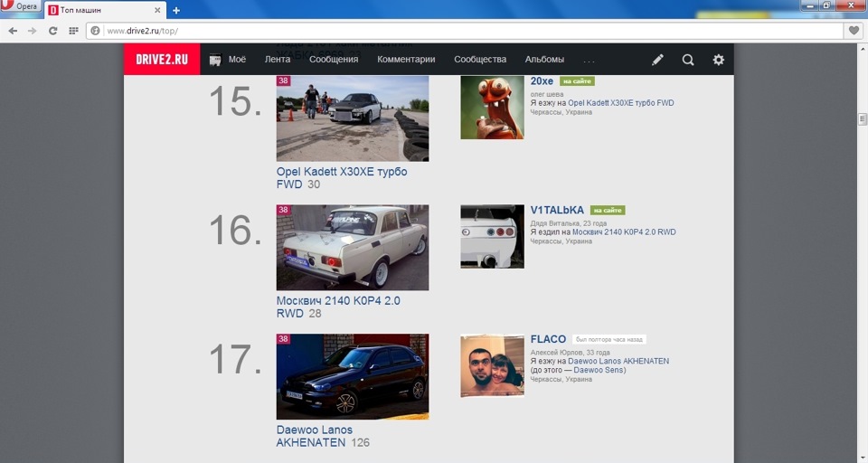
Task: Open V1TALbKA profile name
Action: click(x=557, y=210)
